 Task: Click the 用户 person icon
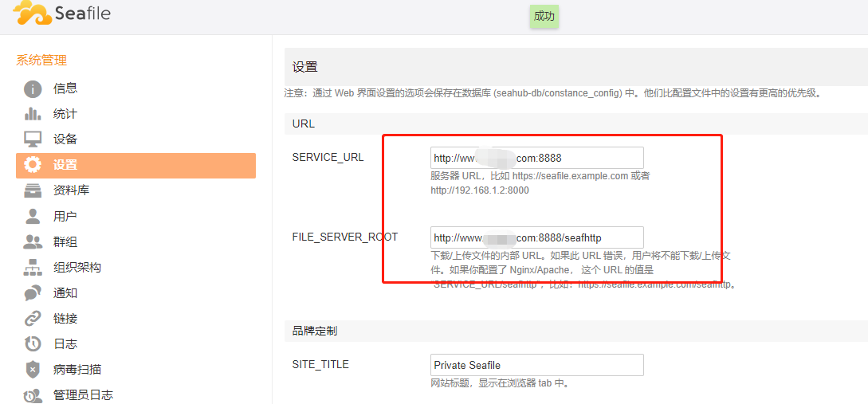click(33, 216)
